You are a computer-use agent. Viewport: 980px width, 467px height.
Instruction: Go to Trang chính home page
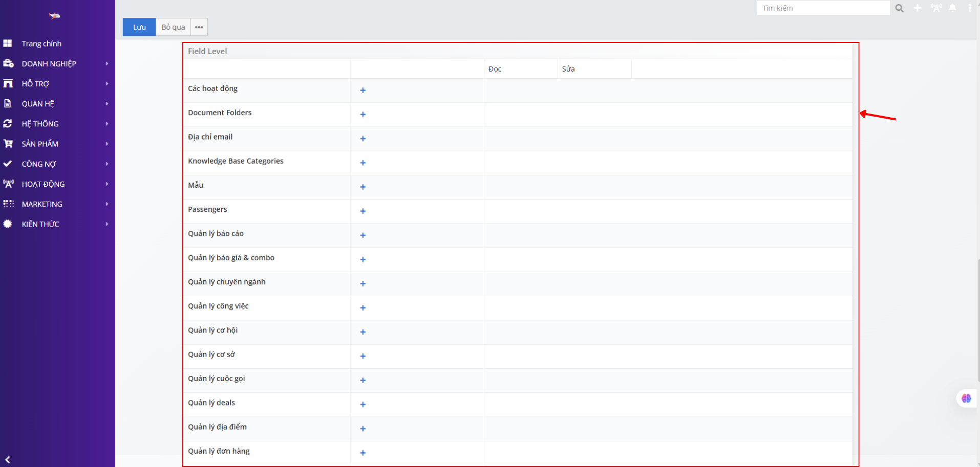click(x=41, y=43)
